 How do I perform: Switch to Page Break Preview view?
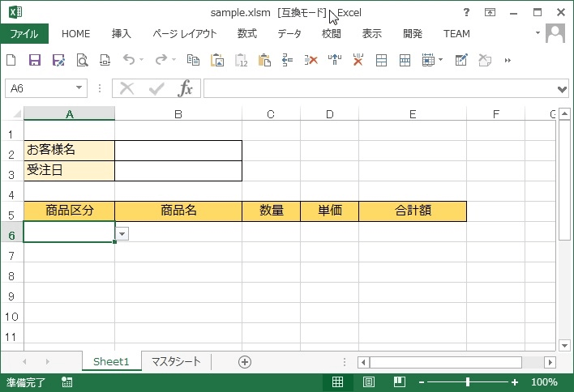(x=399, y=382)
